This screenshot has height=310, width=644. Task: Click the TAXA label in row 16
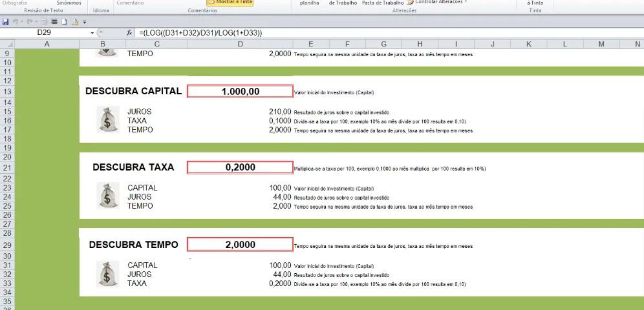point(137,121)
